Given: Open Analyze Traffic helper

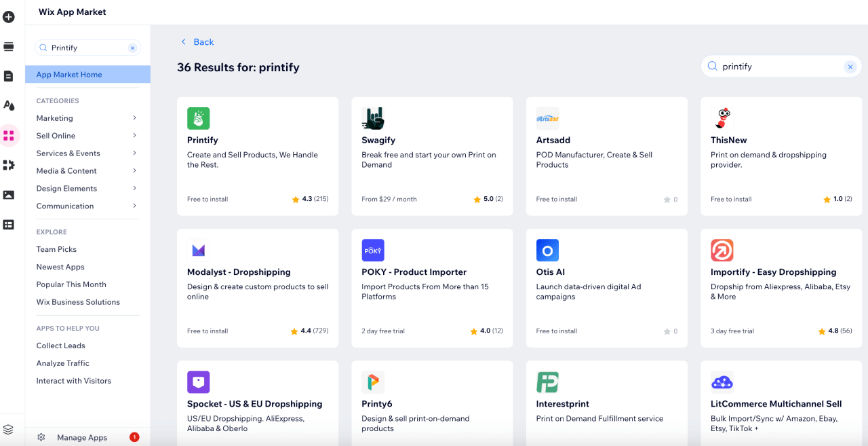Looking at the screenshot, I should coord(63,363).
